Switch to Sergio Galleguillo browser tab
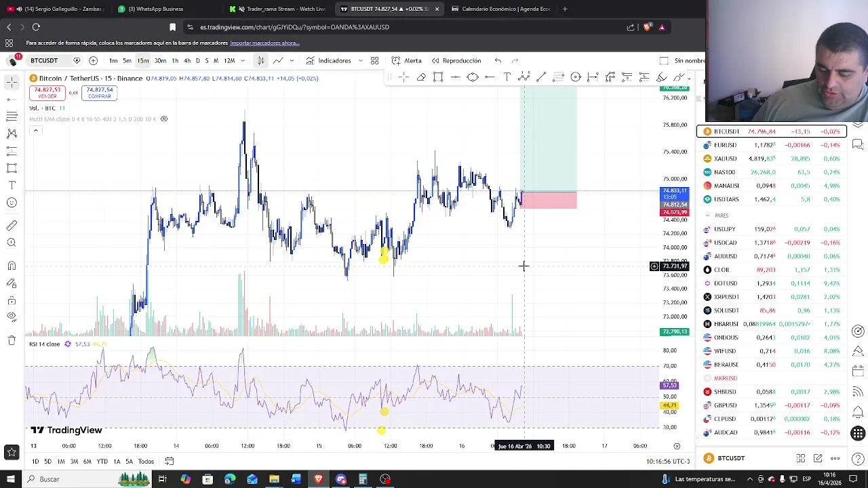The height and width of the screenshot is (488, 868). click(x=58, y=9)
